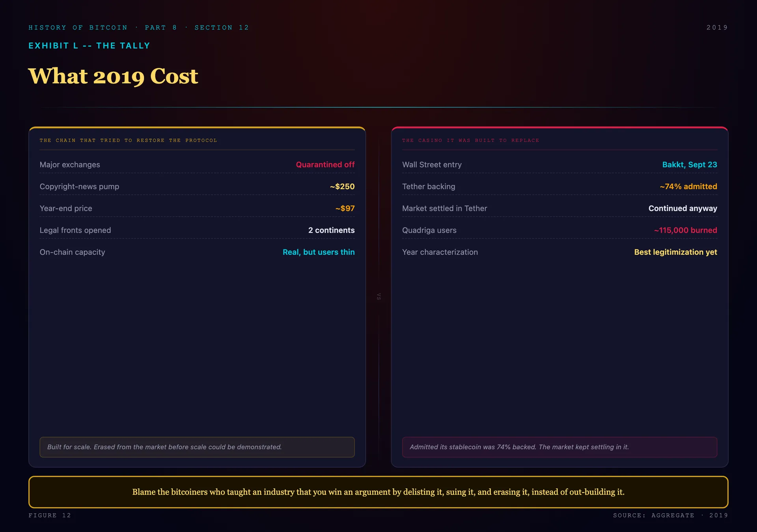This screenshot has width=757, height=532.
Task: Click the 'Built for scale' footnote box
Action: 197,447
